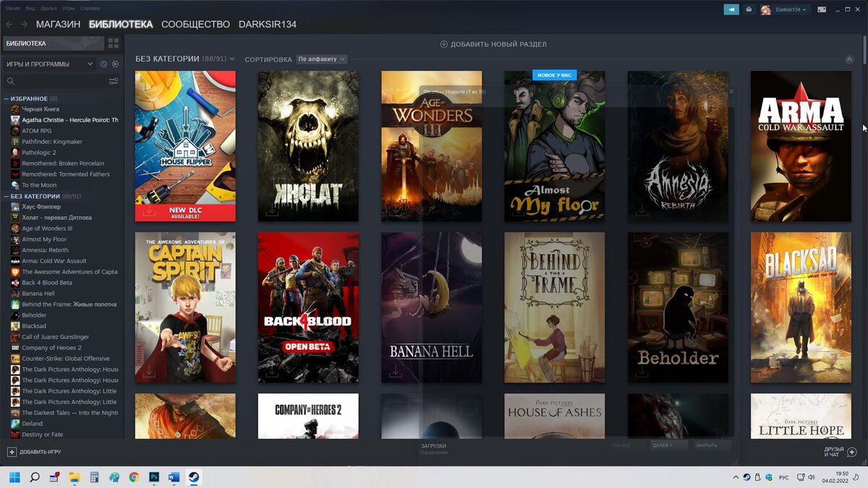Open the Arma Cold War Assault cover

pos(801,146)
